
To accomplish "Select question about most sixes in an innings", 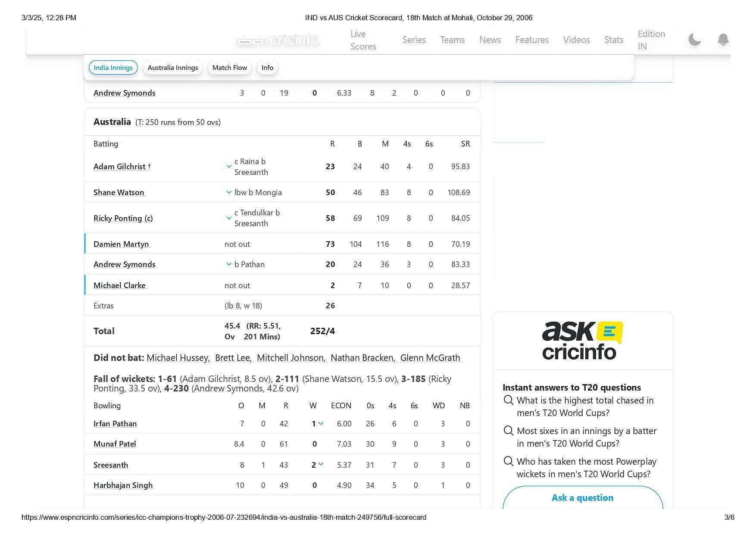I will click(587, 437).
